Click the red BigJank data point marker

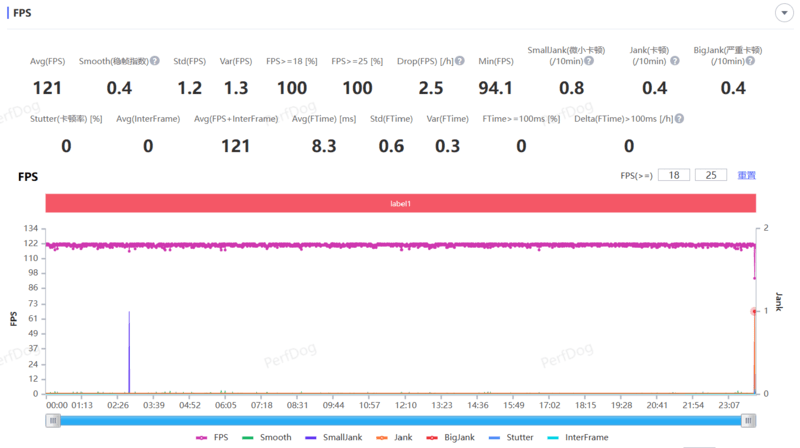point(754,311)
